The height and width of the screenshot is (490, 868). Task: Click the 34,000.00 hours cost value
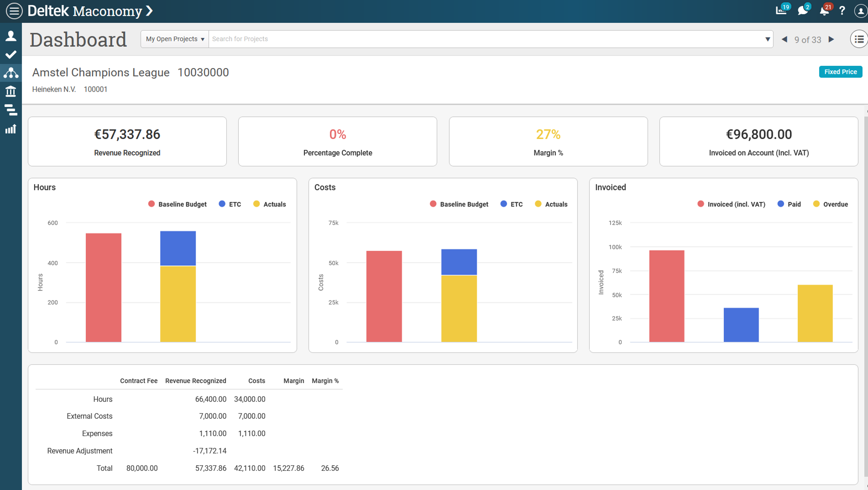point(250,399)
